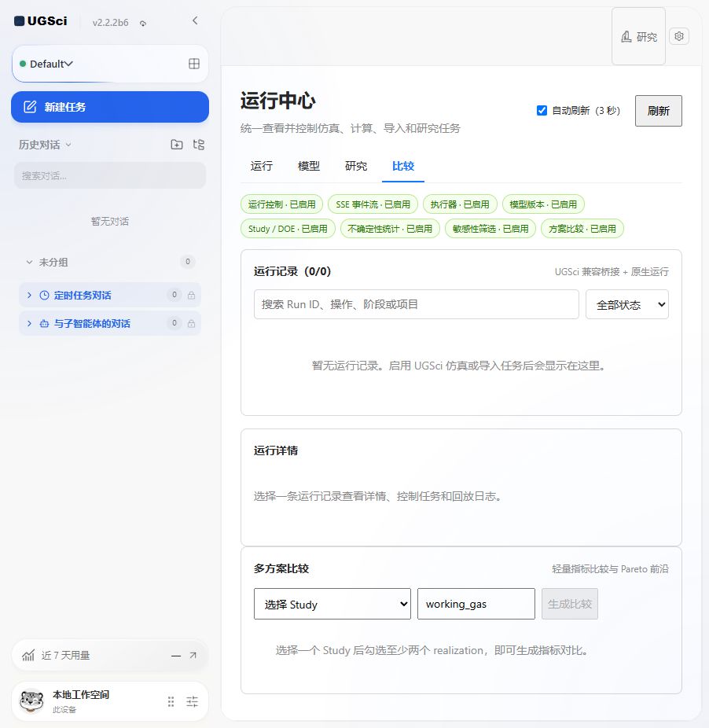Click the 模型版本 · 已启用 badge
Viewport: 709px width, 728px height.
coord(543,204)
